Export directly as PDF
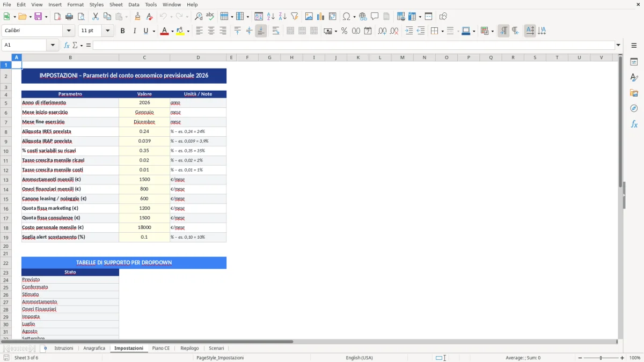 (57, 17)
